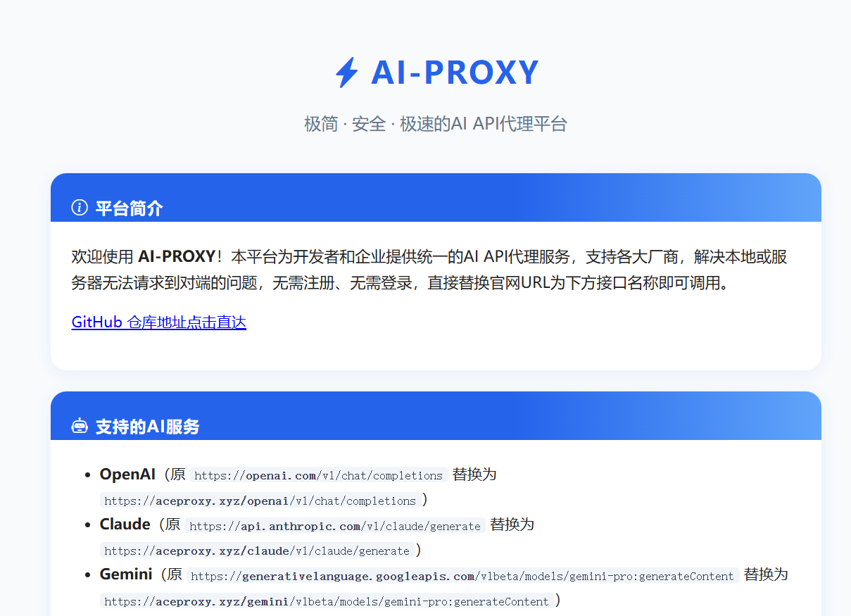
Task: Click the subtitle 极简 · 安全 · 极速的AI API代理平台
Action: pos(436,125)
